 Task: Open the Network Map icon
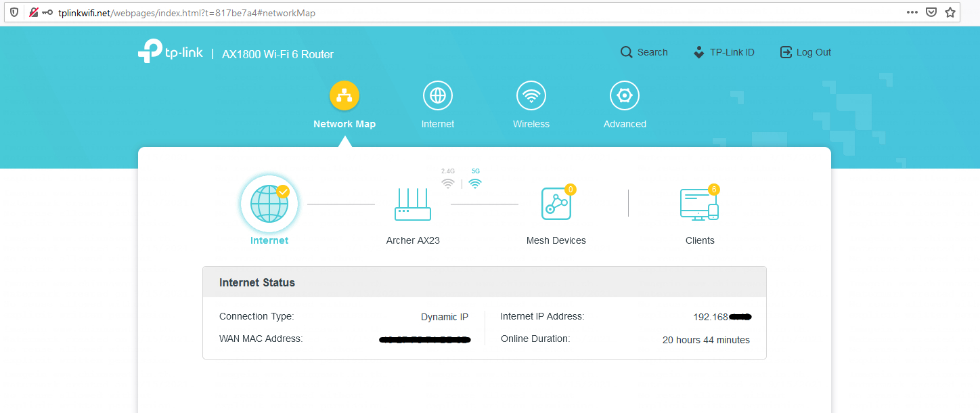click(344, 95)
